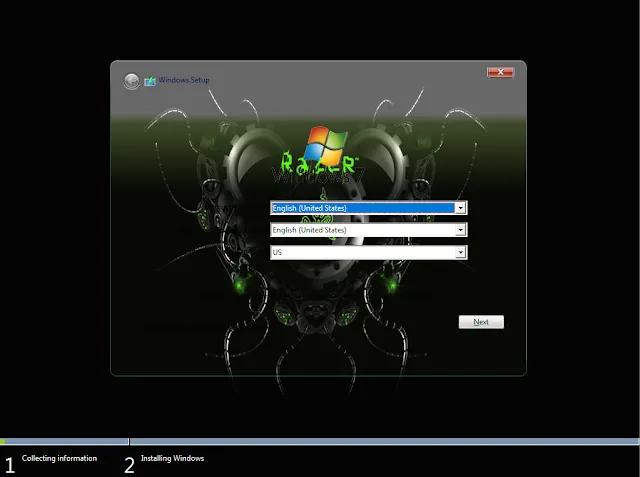This screenshot has width=640, height=477.
Task: Click the arrow of the second English dropdown
Action: (460, 230)
